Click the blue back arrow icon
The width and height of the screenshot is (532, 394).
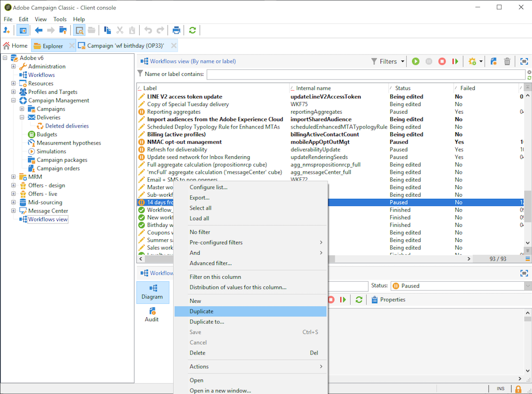tap(38, 30)
